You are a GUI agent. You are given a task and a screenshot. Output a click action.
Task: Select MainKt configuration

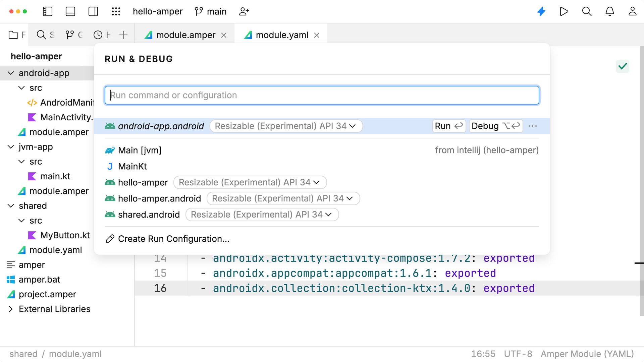coord(322,166)
